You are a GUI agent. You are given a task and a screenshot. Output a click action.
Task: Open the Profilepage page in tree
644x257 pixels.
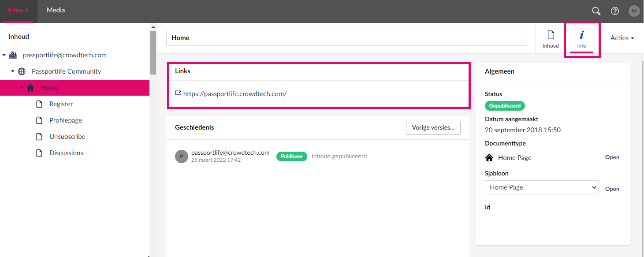point(66,120)
